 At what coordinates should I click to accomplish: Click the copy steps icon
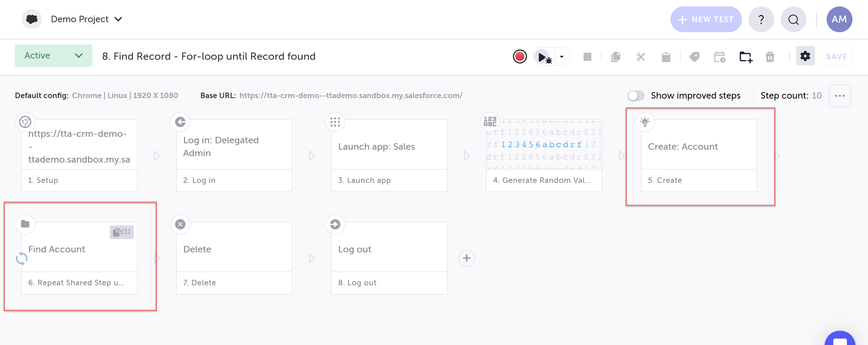(615, 57)
